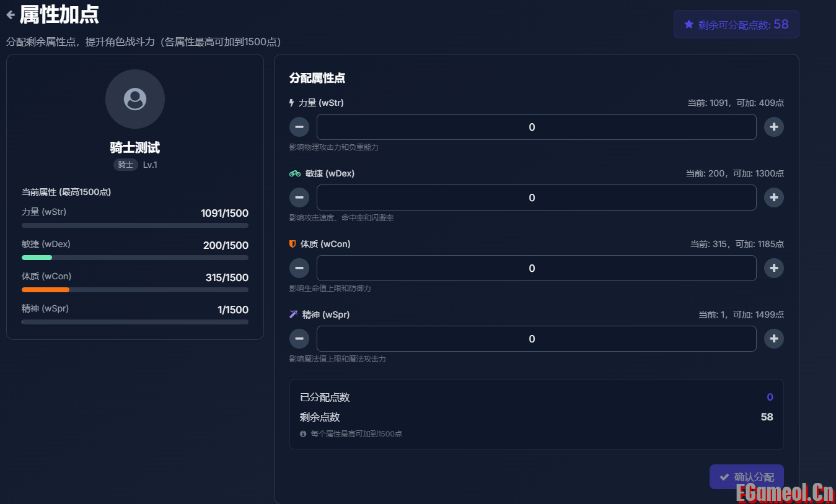The width and height of the screenshot is (836, 504).
Task: Click the character avatar icon
Action: pos(135,99)
